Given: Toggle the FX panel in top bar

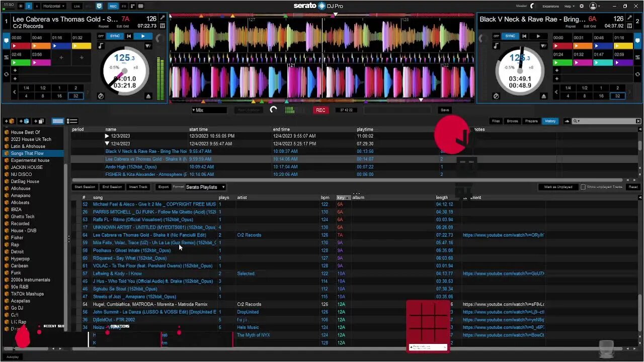Looking at the screenshot, I should point(124,6).
